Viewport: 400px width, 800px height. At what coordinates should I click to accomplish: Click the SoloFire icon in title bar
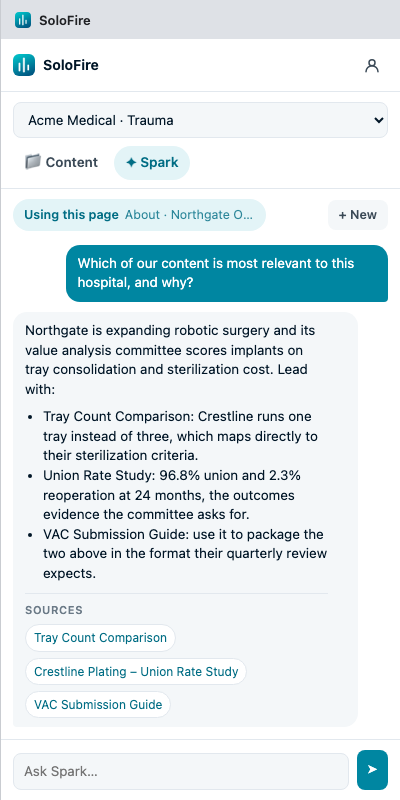pyautogui.click(x=23, y=20)
